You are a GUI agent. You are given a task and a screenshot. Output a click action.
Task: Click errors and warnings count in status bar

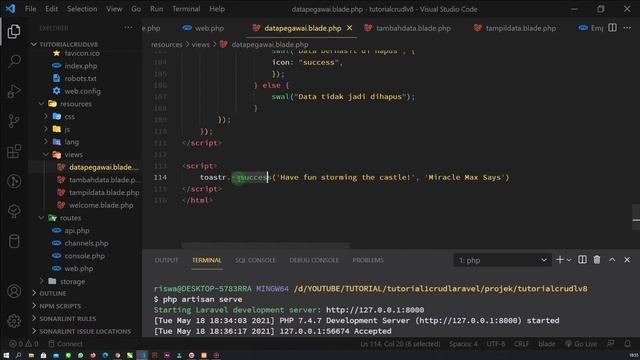[23, 344]
